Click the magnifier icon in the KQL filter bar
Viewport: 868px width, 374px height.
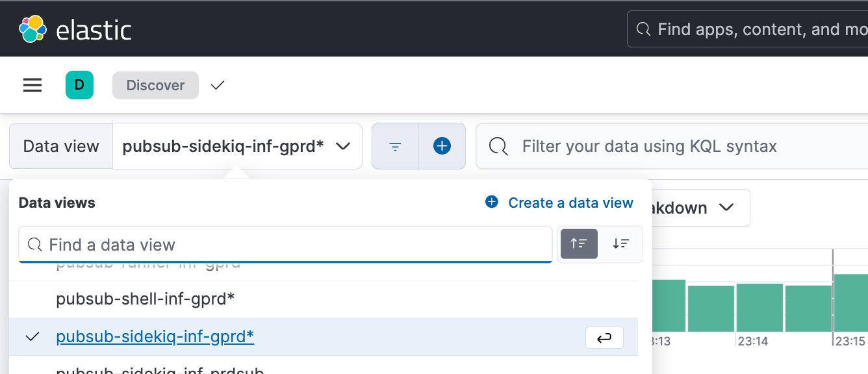tap(498, 146)
